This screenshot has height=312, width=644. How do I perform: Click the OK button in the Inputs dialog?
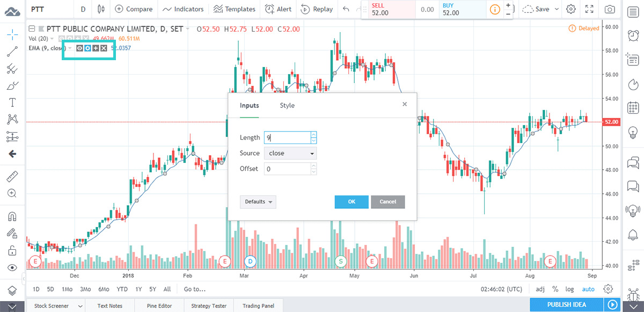tap(352, 201)
